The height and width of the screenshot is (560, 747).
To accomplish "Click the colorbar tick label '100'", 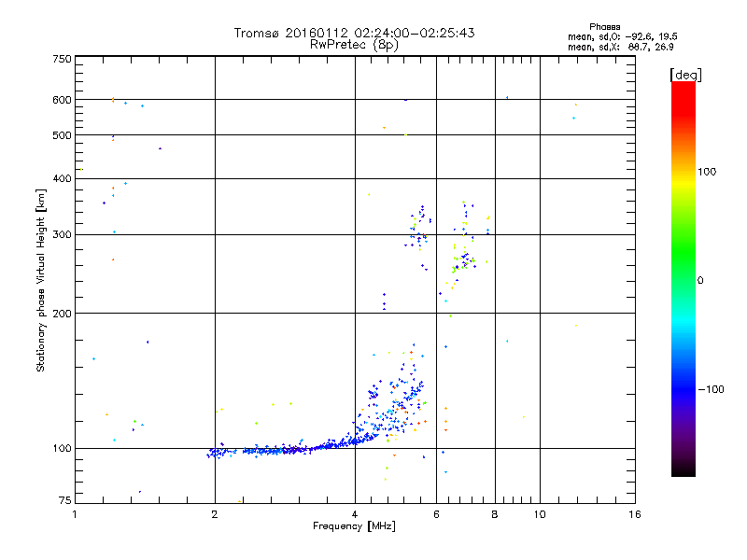I will tap(707, 172).
